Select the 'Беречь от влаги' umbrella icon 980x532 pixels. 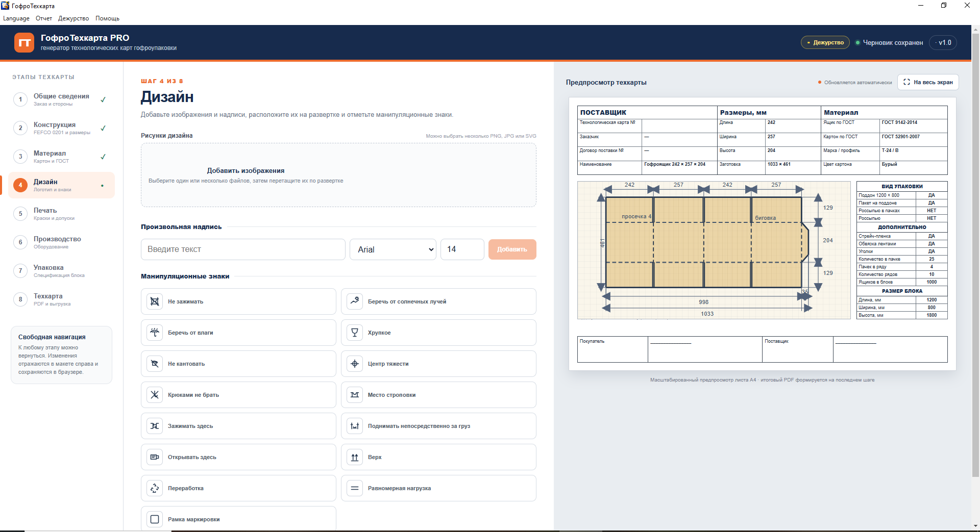[155, 333]
